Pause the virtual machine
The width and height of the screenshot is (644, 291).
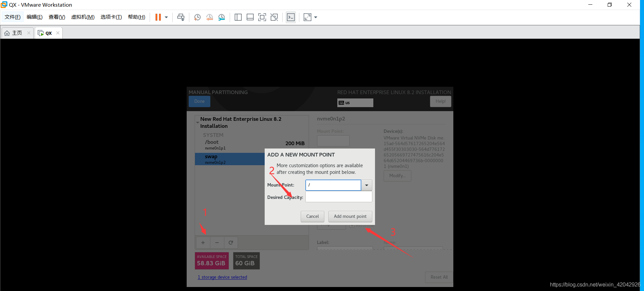click(158, 17)
